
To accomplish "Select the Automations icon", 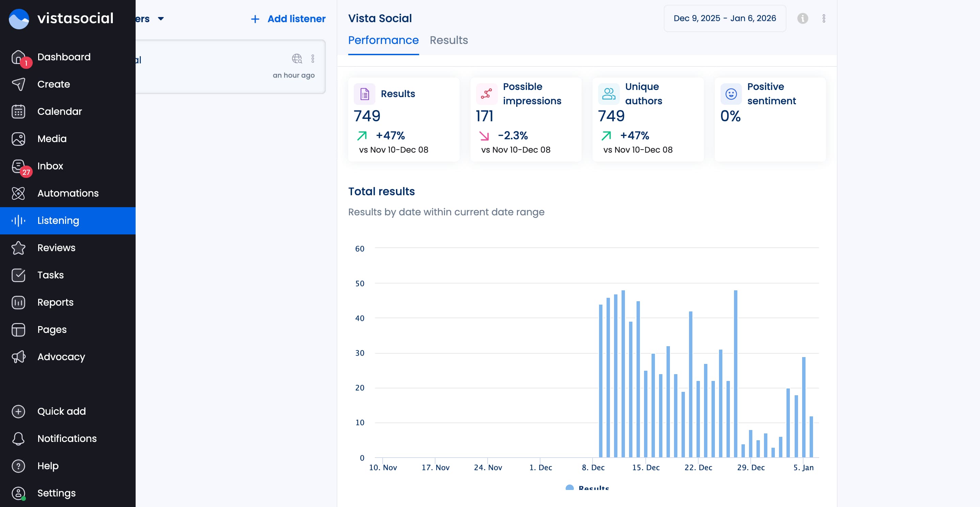I will [19, 193].
